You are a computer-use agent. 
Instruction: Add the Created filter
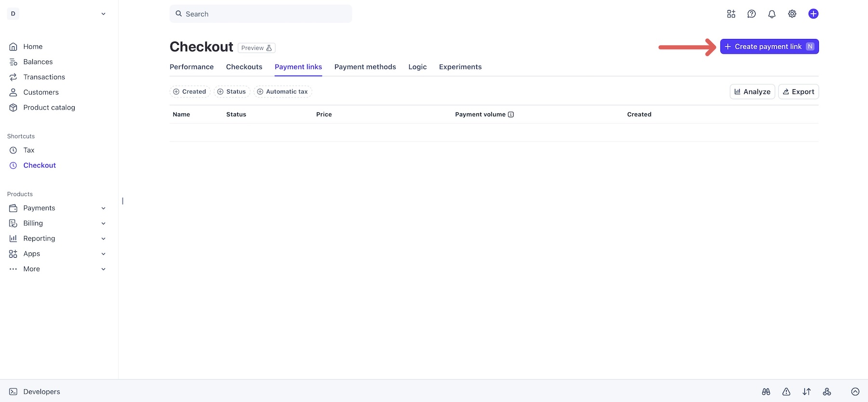point(190,92)
